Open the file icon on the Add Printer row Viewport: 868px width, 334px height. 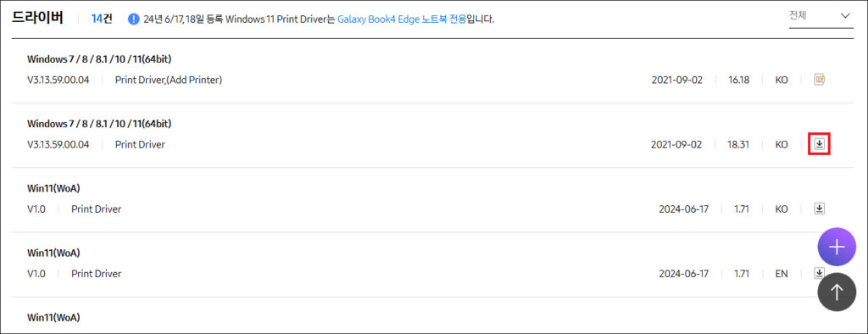click(820, 80)
